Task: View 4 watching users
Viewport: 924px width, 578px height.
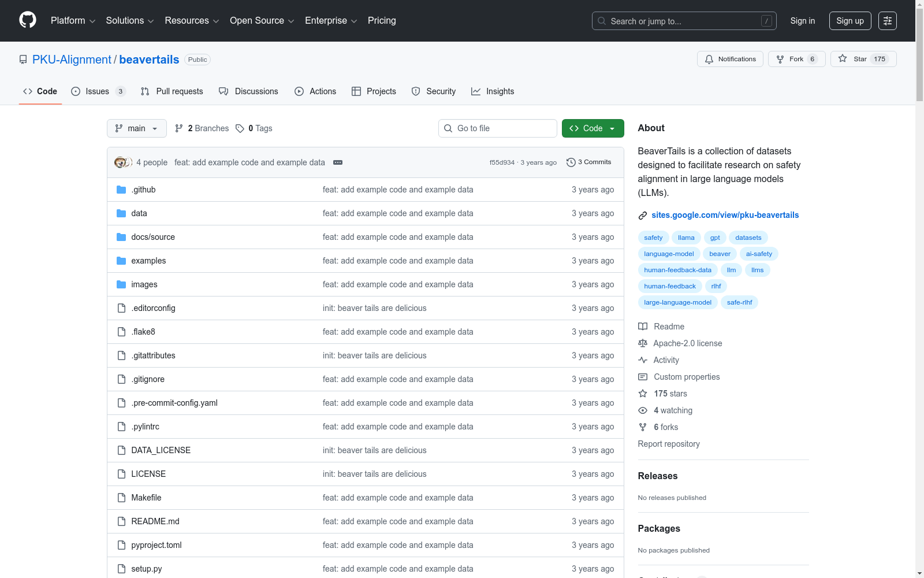Action: 665,410
